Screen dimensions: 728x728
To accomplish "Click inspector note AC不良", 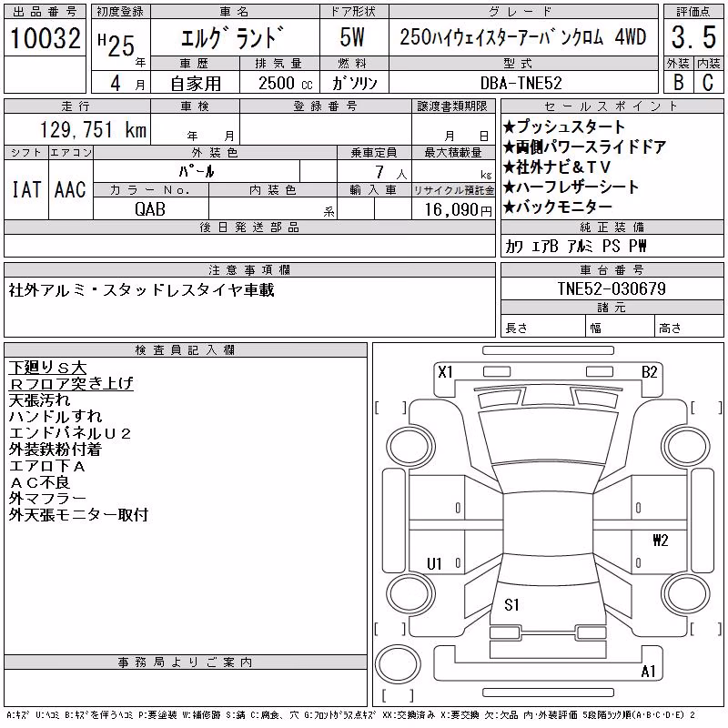I will tap(39, 482).
